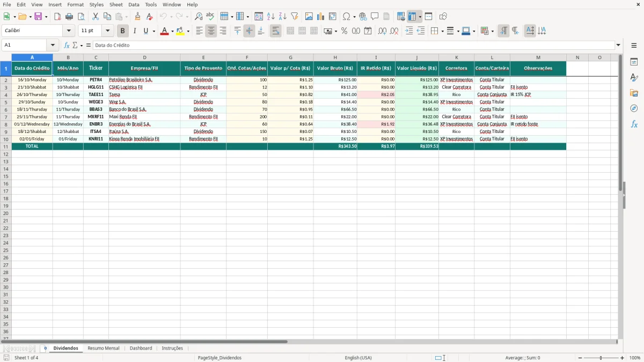Toggle Wrap Text
The image size is (644, 362).
point(275,31)
